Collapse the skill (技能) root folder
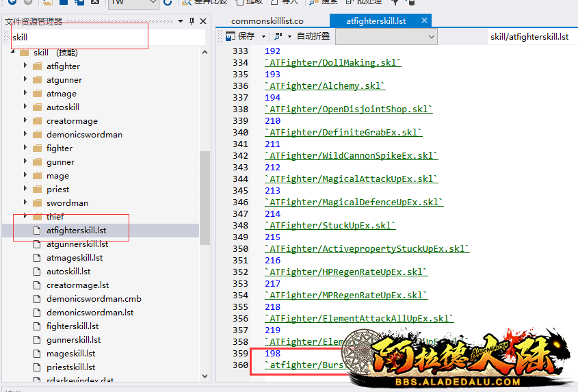This screenshot has height=392, width=578. 12,53
